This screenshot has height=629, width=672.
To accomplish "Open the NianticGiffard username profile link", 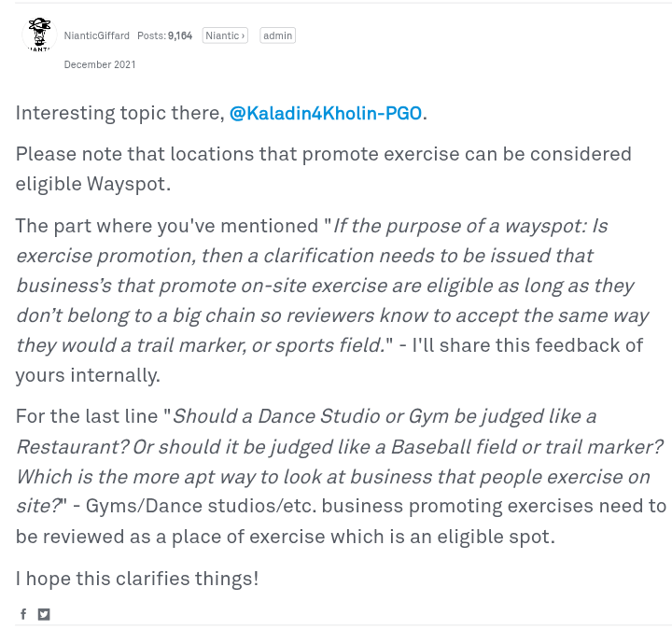I will [96, 35].
